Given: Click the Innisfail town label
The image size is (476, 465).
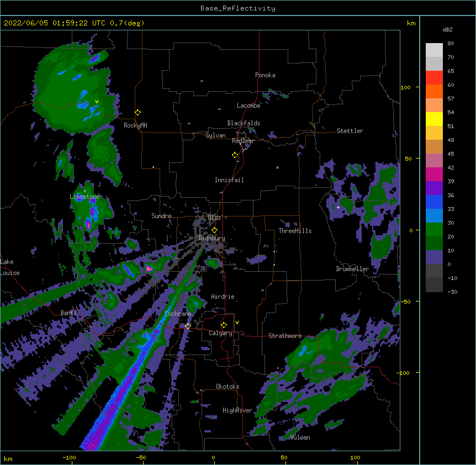Looking at the screenshot, I should [229, 180].
